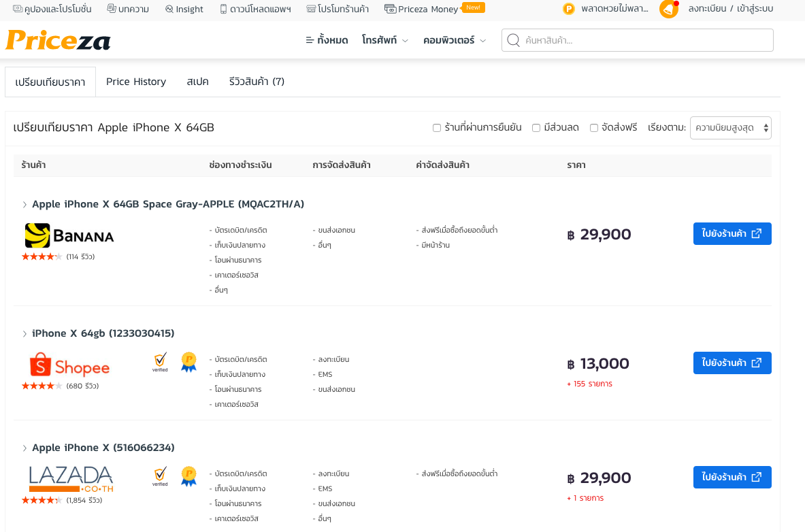Enable verified stores (ร้านที่ผ่านการยืนยัน) checkbox
Screen dimensions: 805x532
[x=437, y=128]
